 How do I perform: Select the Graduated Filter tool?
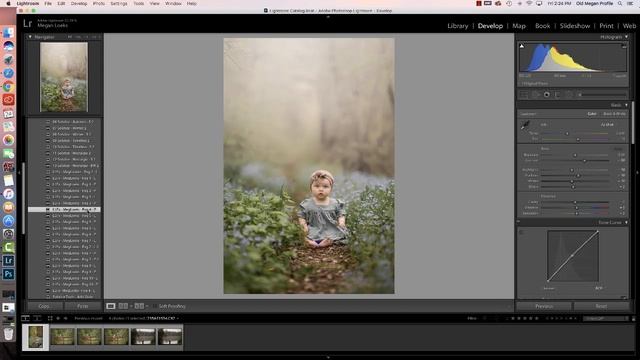coord(558,95)
